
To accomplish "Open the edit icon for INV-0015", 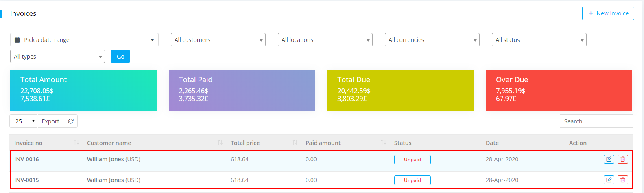I will pos(609,180).
